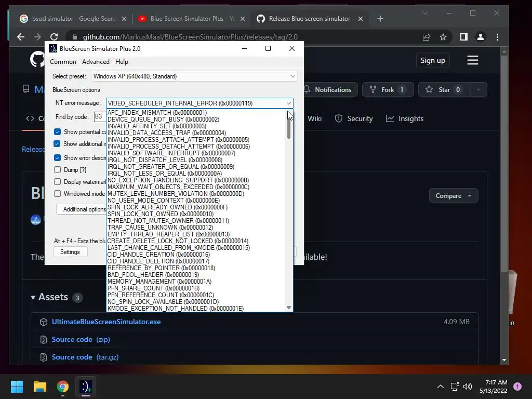Open Chrome three-dot menu
Image resolution: width=532 pixels, height=399 pixels.
pos(497,37)
